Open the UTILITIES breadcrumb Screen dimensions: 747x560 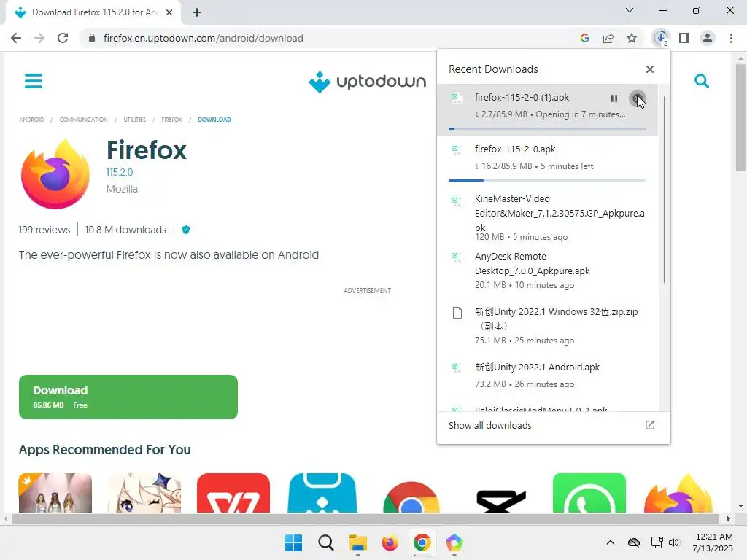[135, 120]
